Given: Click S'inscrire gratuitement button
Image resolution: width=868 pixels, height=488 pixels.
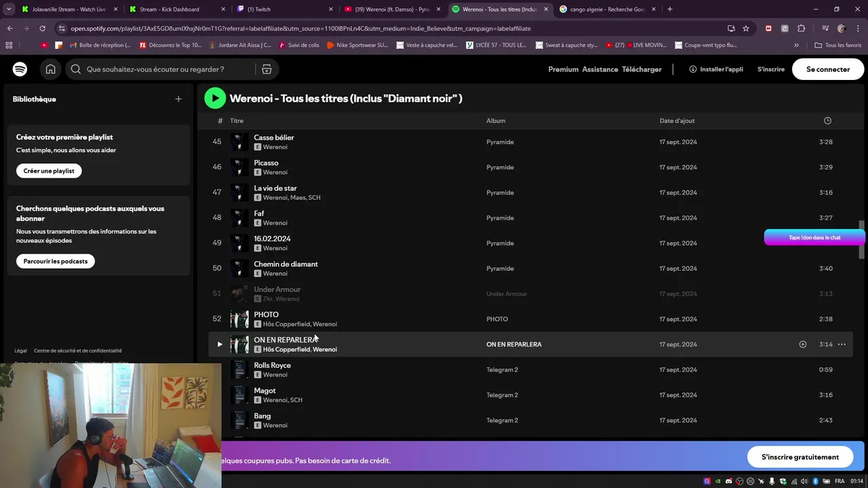Looking at the screenshot, I should (800, 457).
